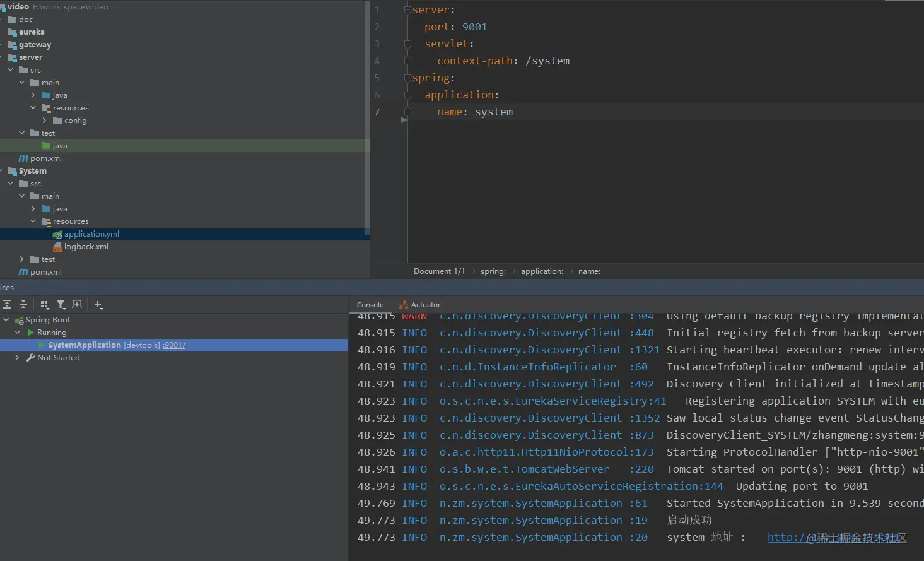Collapse the Spring Boot services node
The height and width of the screenshot is (561, 924).
[6, 320]
